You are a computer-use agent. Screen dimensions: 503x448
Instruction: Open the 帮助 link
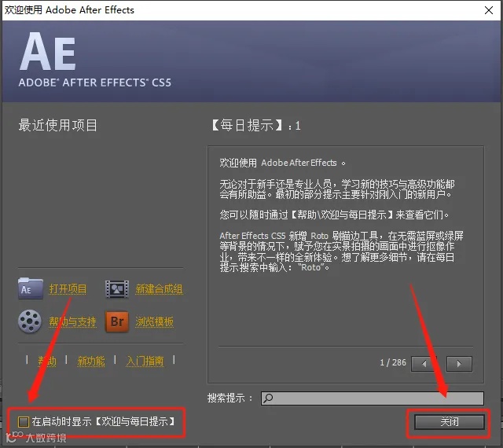[x=47, y=361]
